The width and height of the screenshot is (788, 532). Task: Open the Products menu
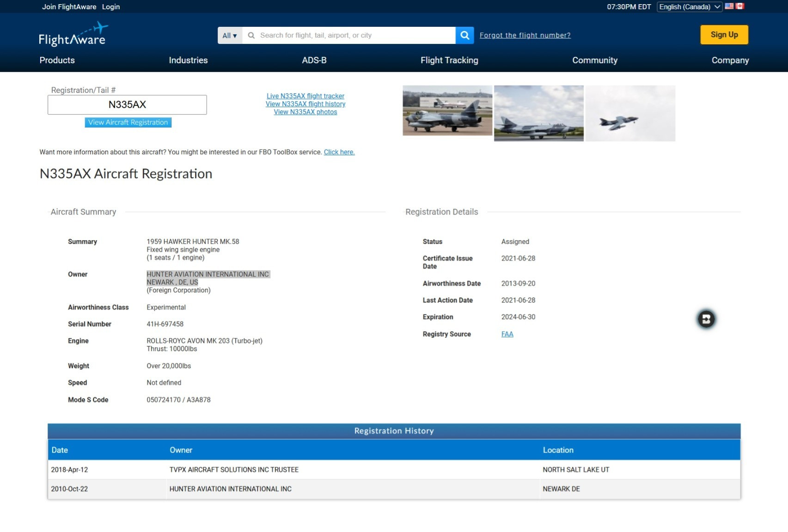pyautogui.click(x=57, y=60)
